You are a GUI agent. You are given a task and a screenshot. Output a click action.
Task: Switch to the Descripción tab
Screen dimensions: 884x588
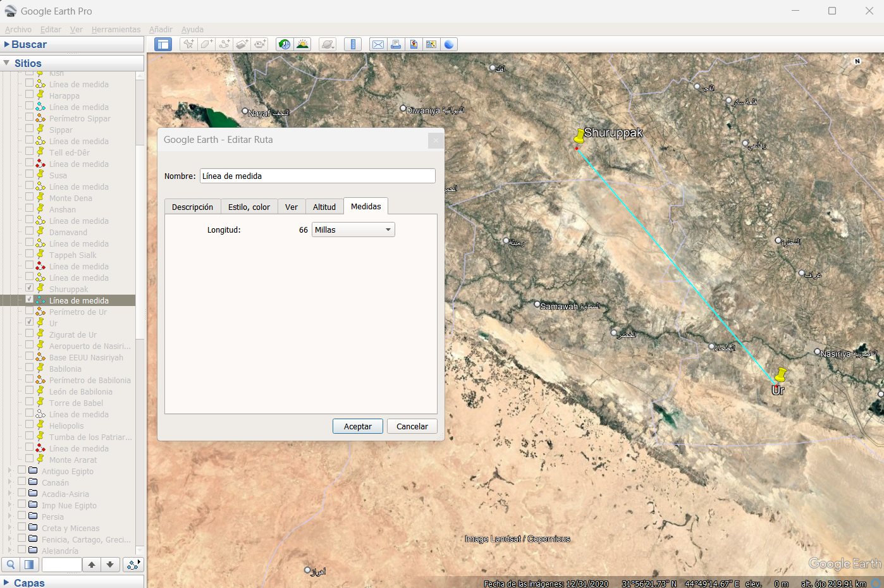(192, 207)
